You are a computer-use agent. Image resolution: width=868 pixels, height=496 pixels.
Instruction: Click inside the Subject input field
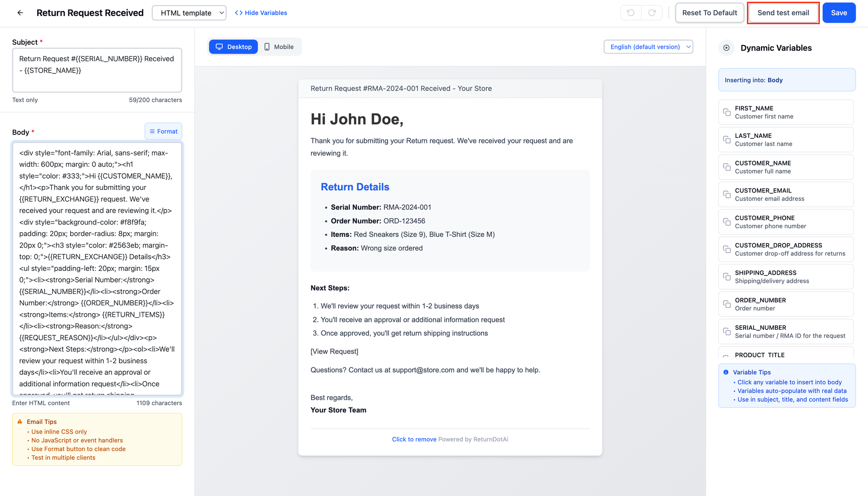click(96, 70)
